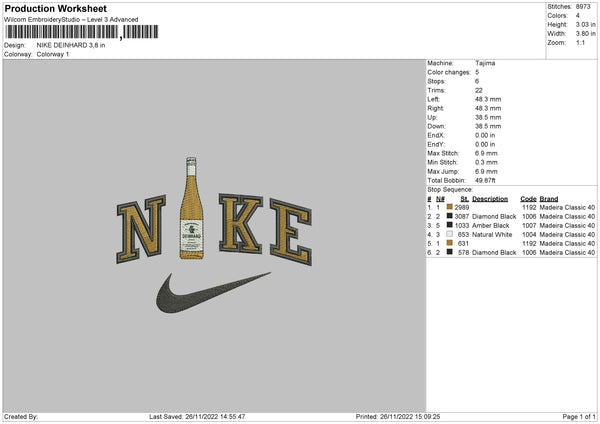This screenshot has width=600, height=424.
Task: Click the Width value 3.80 in
Action: coord(585,34)
